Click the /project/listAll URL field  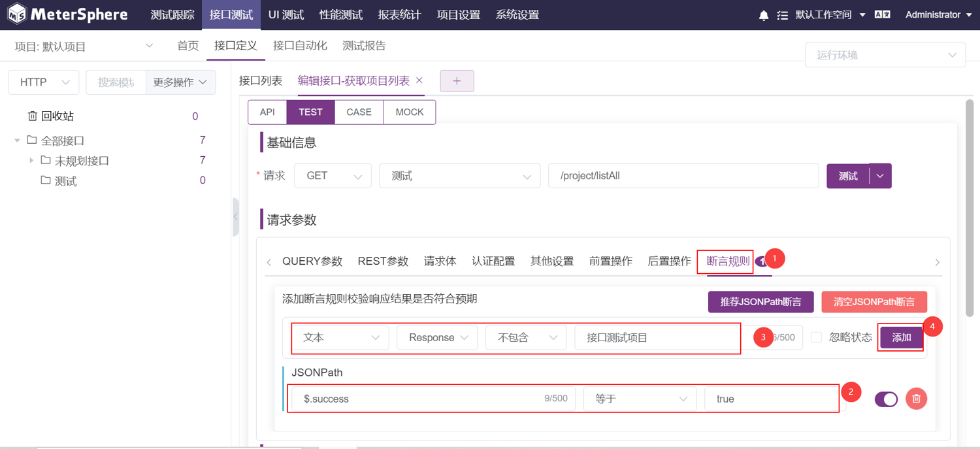click(x=683, y=176)
